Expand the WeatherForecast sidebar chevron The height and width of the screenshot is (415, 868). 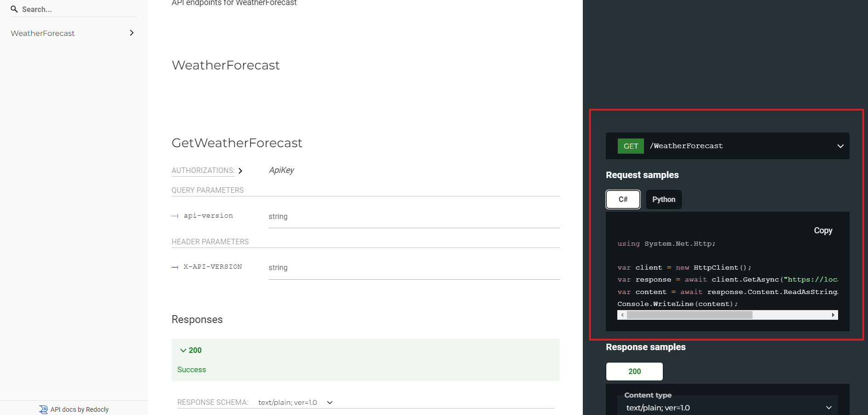[132, 33]
